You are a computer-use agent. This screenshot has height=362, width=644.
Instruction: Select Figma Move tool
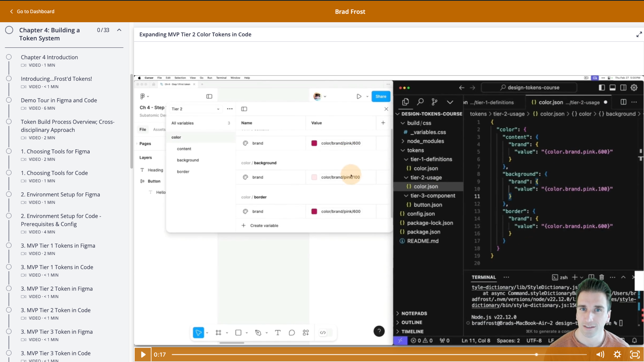tap(198, 333)
